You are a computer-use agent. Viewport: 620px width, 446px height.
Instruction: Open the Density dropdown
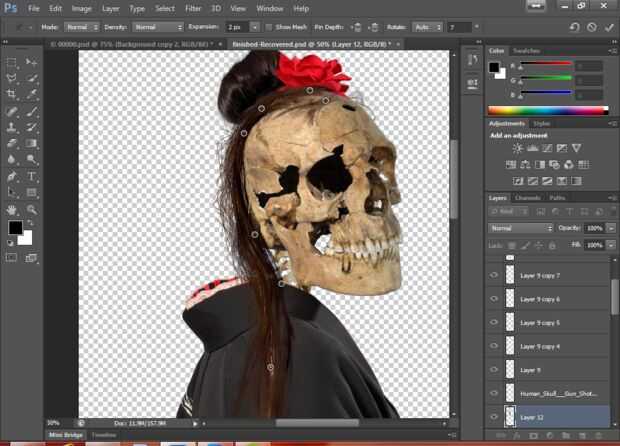tap(158, 27)
